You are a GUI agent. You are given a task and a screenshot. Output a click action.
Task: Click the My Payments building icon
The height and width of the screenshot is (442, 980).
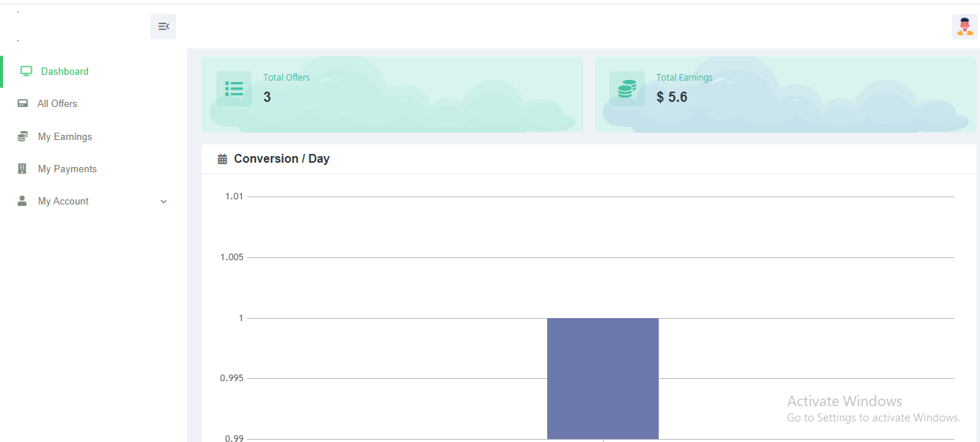tap(22, 169)
